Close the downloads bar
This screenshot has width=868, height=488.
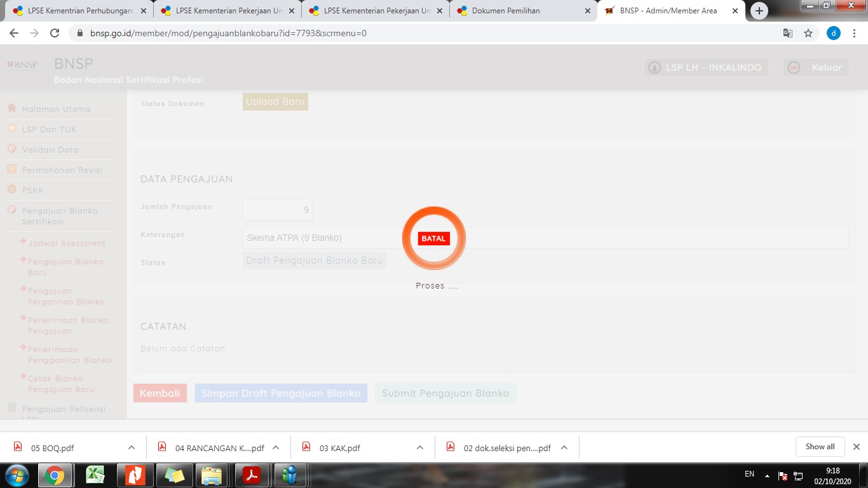coord(856,447)
